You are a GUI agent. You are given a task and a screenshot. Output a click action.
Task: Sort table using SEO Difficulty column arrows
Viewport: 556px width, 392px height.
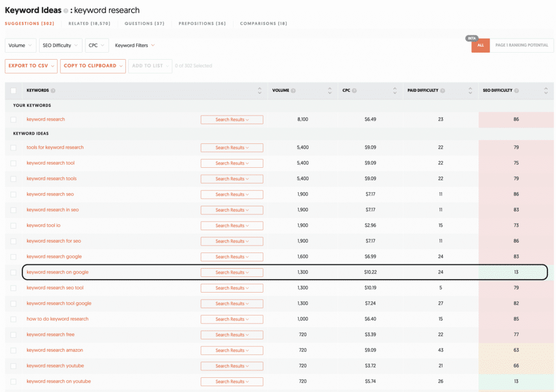[546, 91]
